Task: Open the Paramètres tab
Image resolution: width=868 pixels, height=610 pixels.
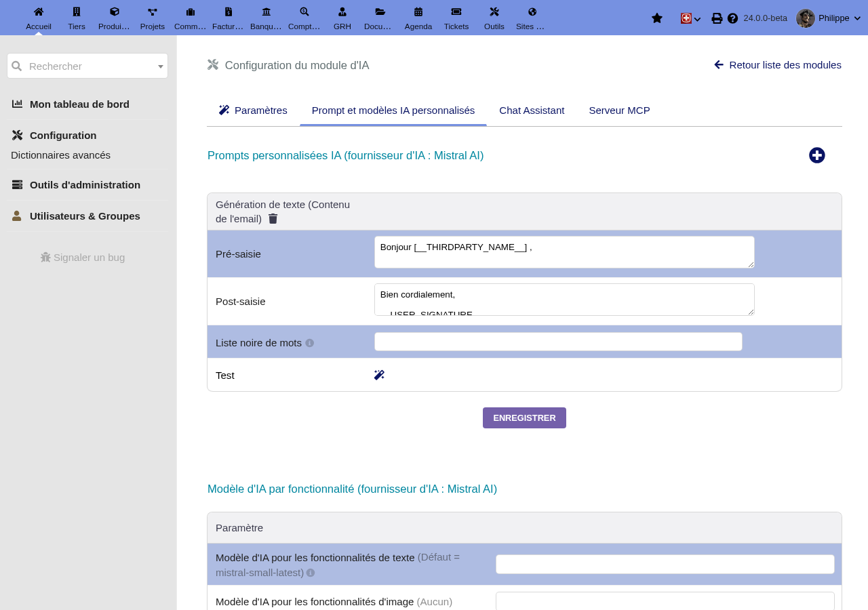Action: (253, 110)
